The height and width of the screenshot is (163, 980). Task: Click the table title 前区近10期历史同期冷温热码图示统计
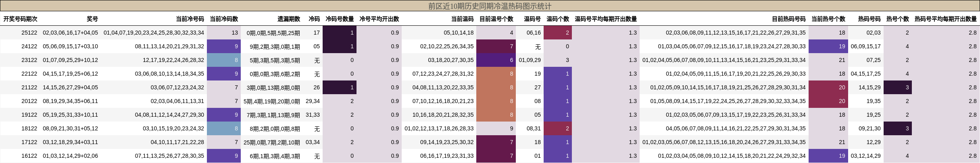click(490, 6)
